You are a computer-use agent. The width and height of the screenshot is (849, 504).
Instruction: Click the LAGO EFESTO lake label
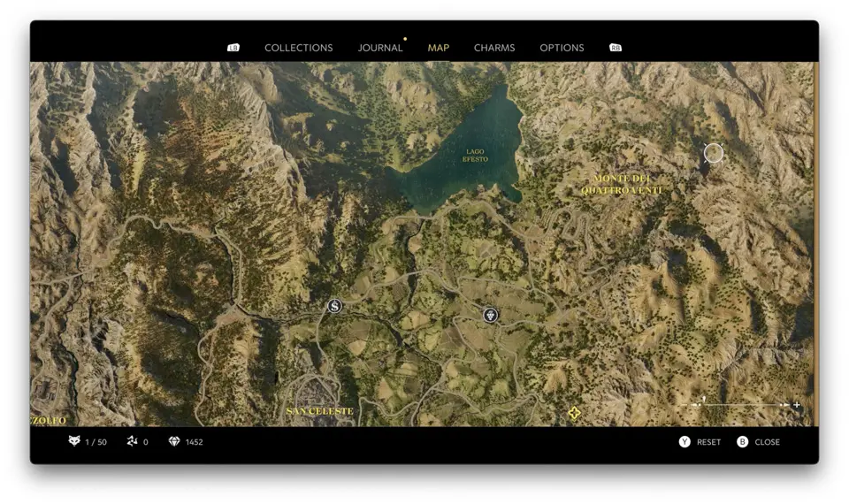pyautogui.click(x=475, y=156)
